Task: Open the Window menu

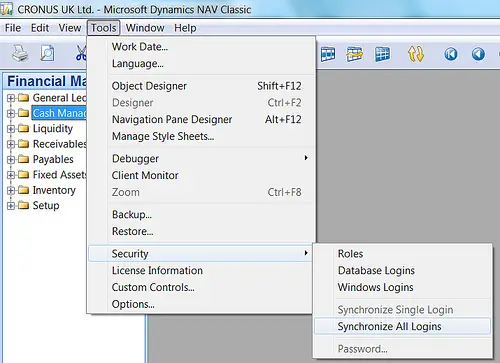Action: (x=145, y=28)
